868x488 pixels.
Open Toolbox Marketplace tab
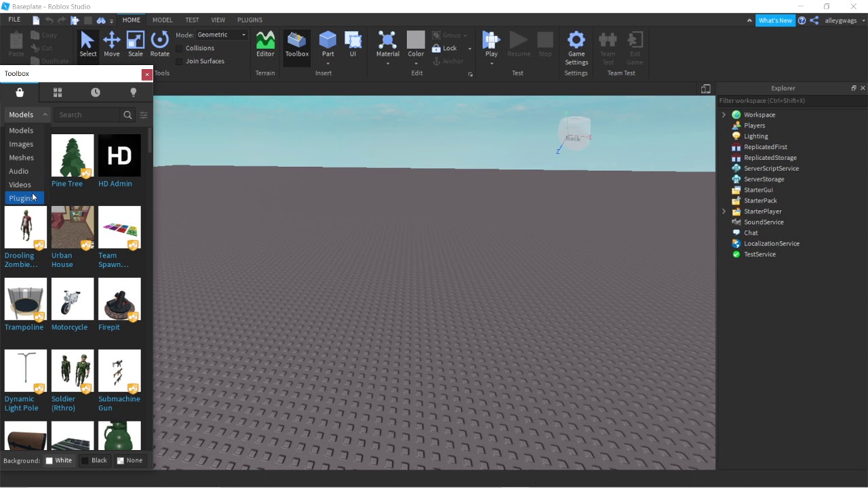(x=20, y=92)
